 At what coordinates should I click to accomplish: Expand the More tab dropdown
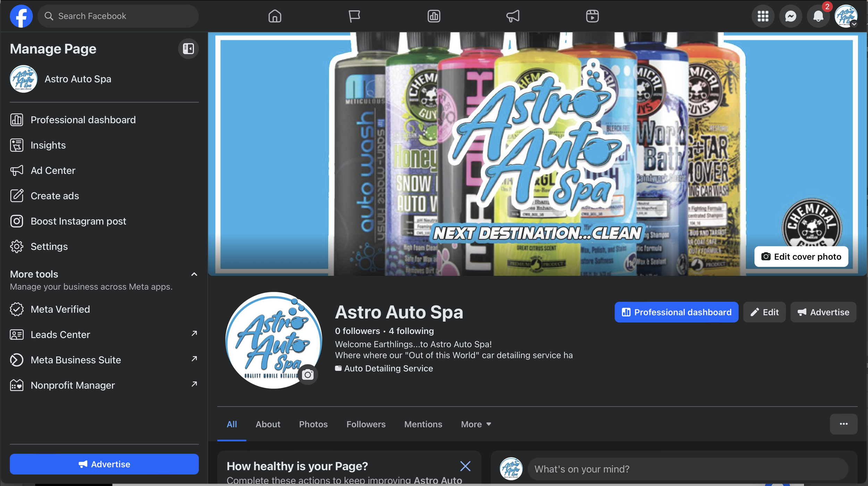click(476, 424)
